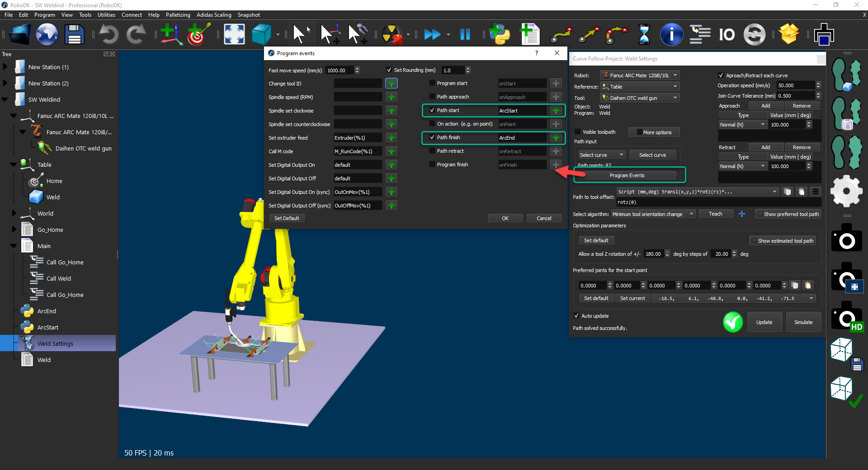Toggle the Path start checkbox

(432, 110)
